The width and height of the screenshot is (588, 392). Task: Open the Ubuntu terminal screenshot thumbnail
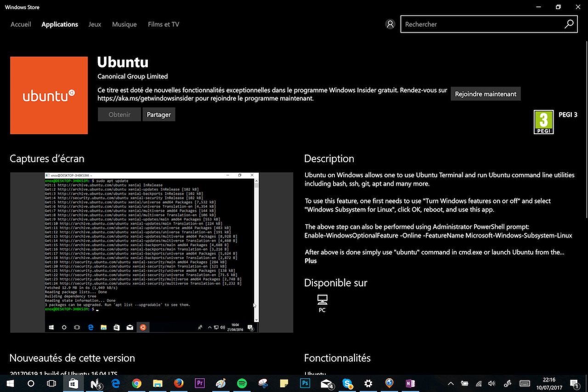coord(152,252)
